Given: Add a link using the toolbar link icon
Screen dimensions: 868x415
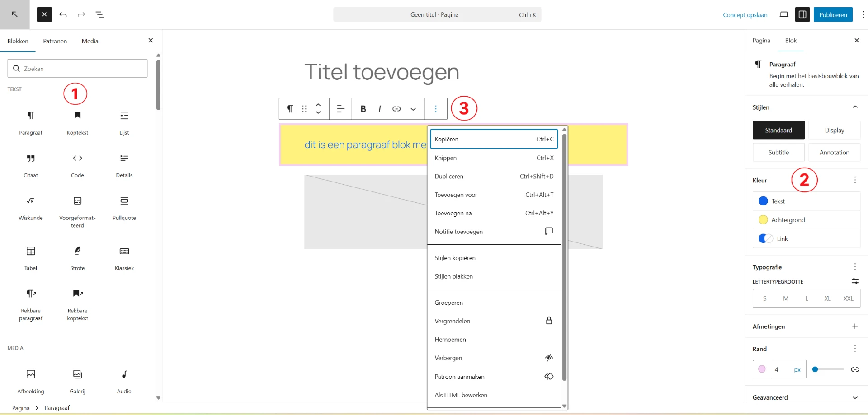Looking at the screenshot, I should (x=396, y=108).
